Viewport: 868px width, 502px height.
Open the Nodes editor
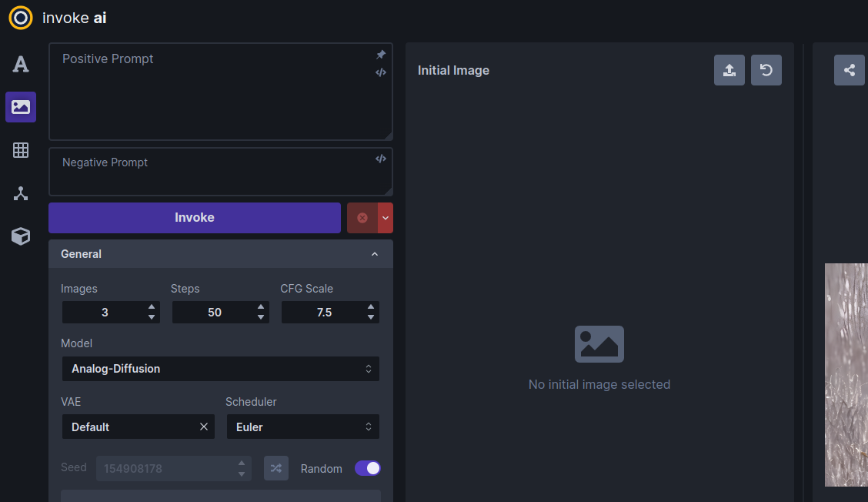click(x=20, y=192)
